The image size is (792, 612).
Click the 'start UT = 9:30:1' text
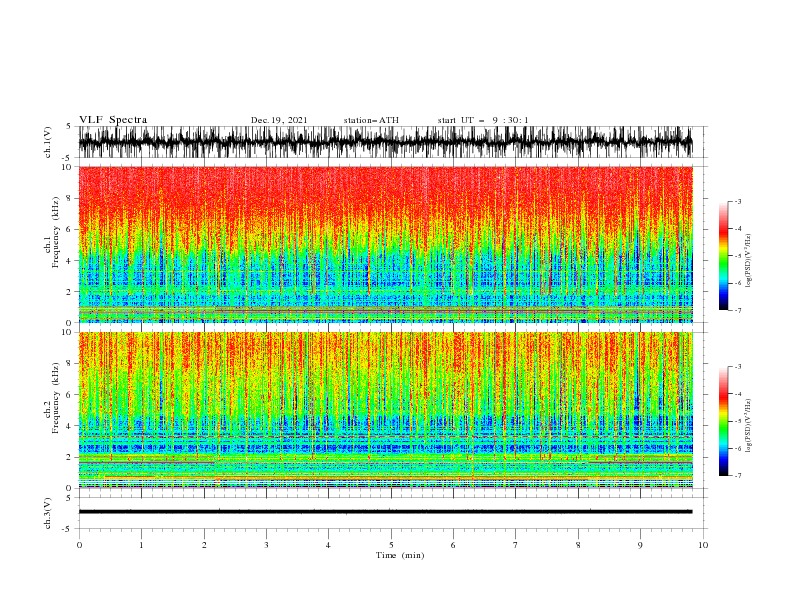(483, 120)
